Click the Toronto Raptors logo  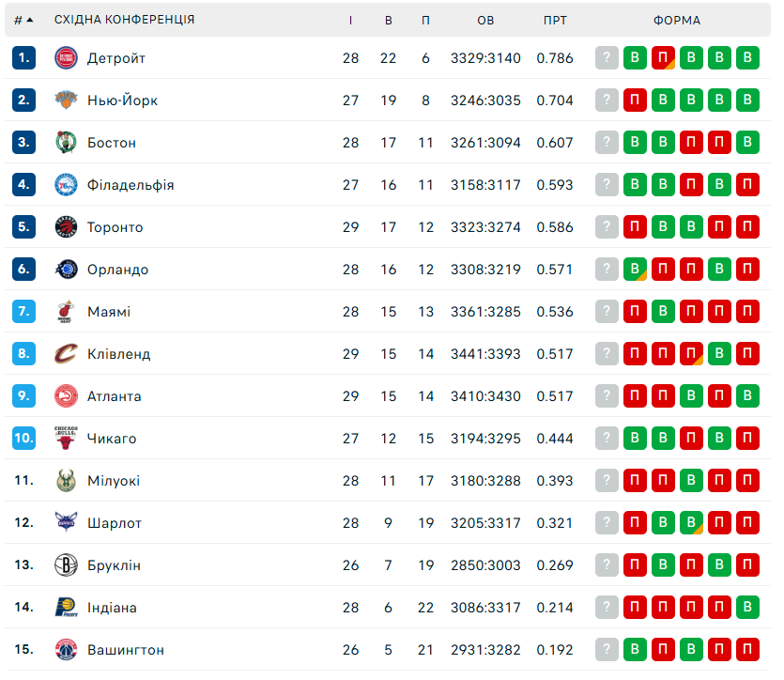click(66, 227)
